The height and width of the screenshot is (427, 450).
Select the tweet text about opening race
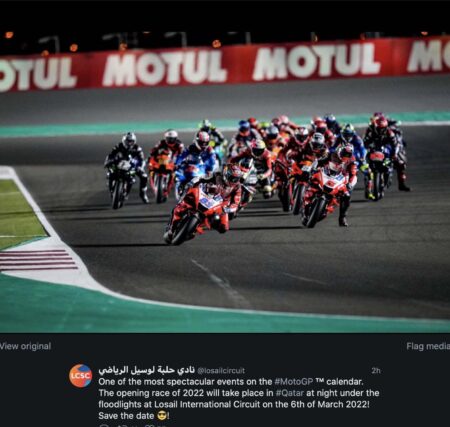(x=239, y=399)
